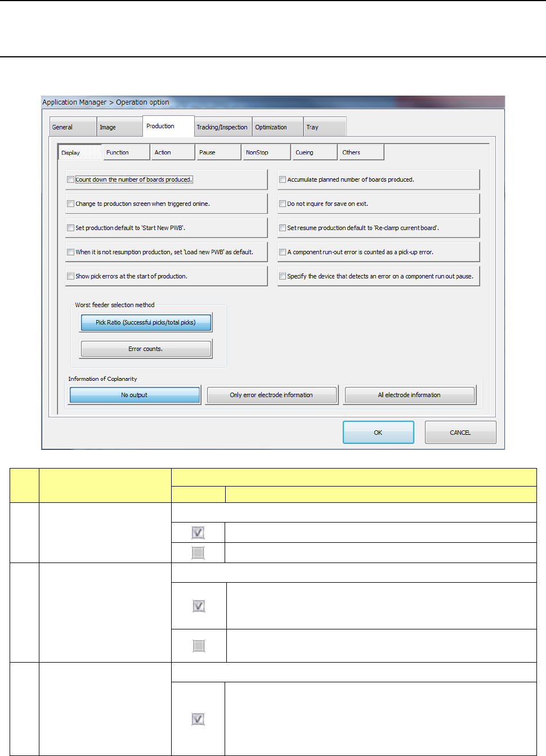Open the Image tab
546x756 pixels.
click(x=119, y=127)
